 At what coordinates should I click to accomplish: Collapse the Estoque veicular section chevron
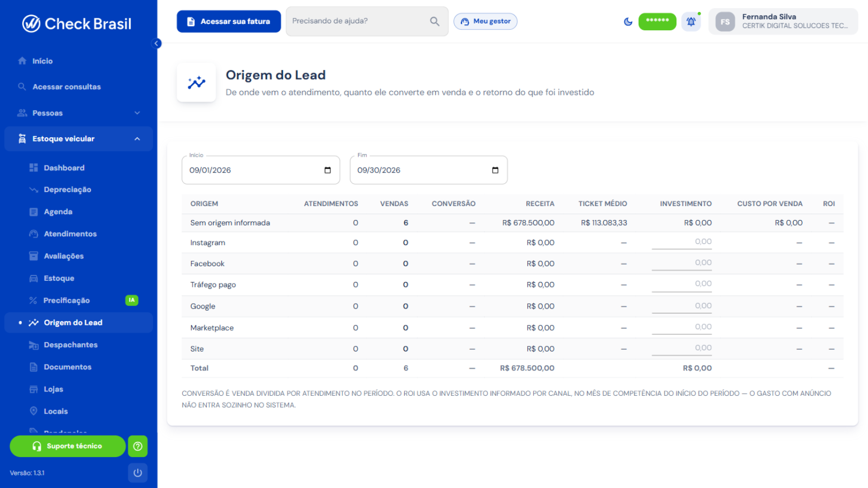click(x=137, y=139)
